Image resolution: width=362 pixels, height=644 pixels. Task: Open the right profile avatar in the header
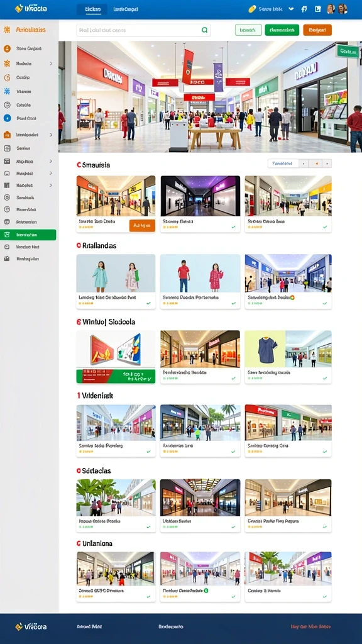(343, 9)
